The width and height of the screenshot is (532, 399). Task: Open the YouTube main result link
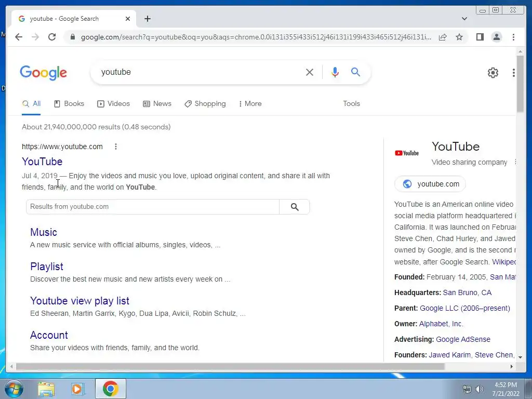pyautogui.click(x=42, y=162)
